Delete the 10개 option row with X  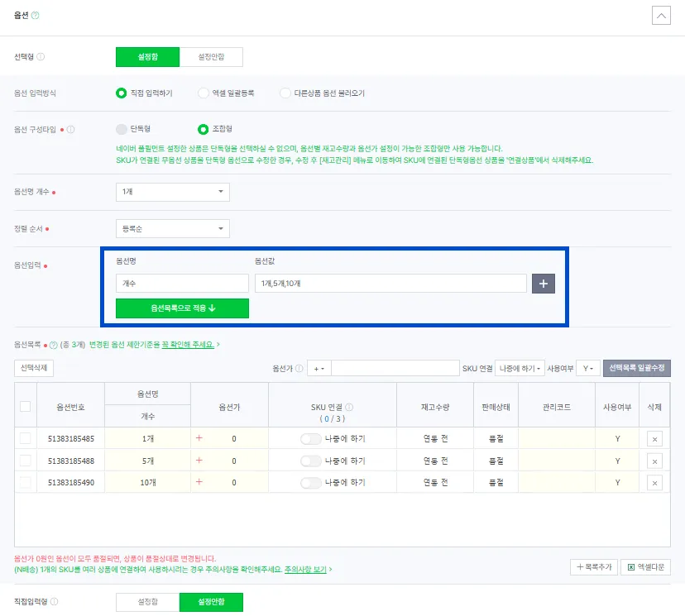coord(654,483)
